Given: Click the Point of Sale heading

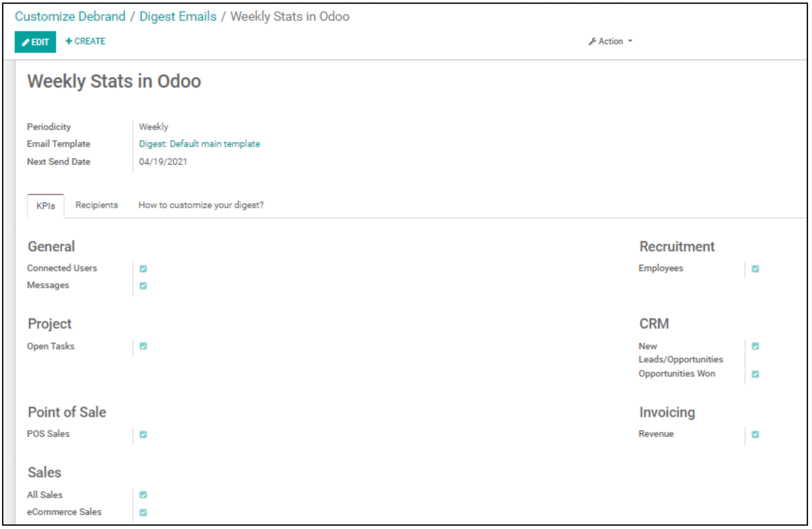Looking at the screenshot, I should 67,412.
